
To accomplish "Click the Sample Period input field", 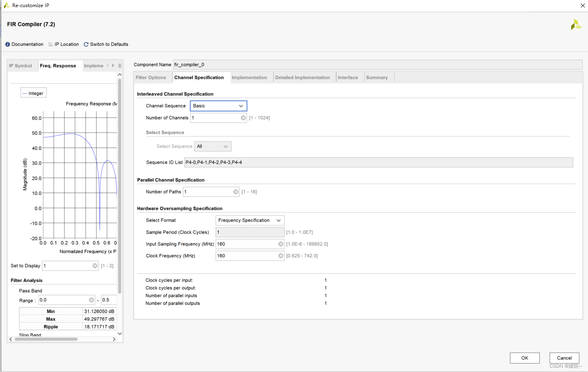I will [x=250, y=232].
